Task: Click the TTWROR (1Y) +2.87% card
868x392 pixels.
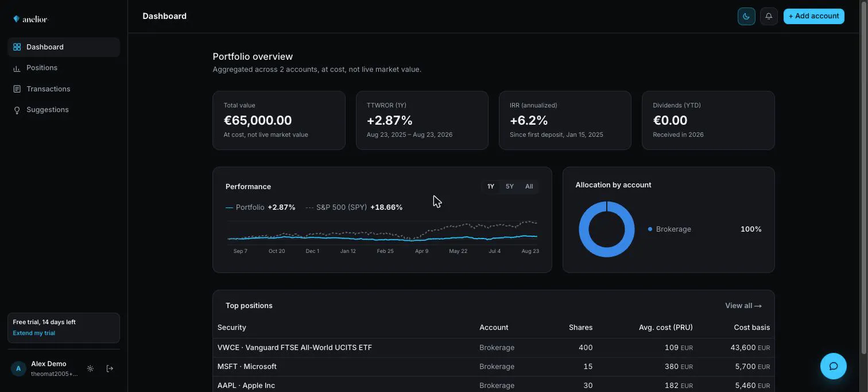Action: 422,121
